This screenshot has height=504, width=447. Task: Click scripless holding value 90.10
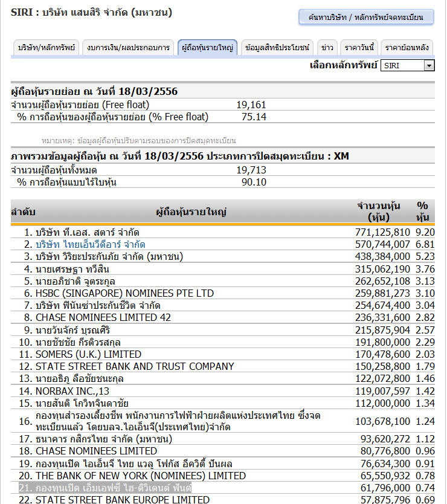[254, 183]
